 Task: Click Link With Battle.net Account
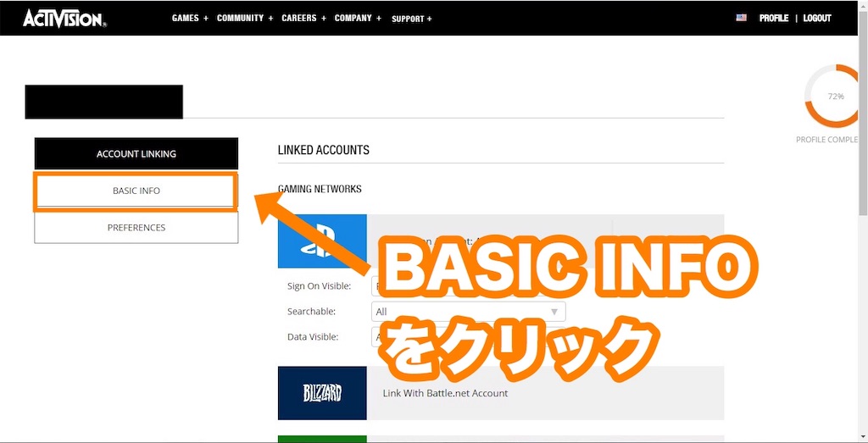coord(445,393)
